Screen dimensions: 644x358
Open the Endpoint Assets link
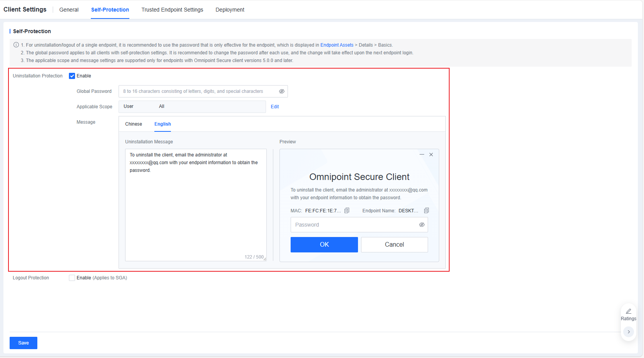click(337, 45)
